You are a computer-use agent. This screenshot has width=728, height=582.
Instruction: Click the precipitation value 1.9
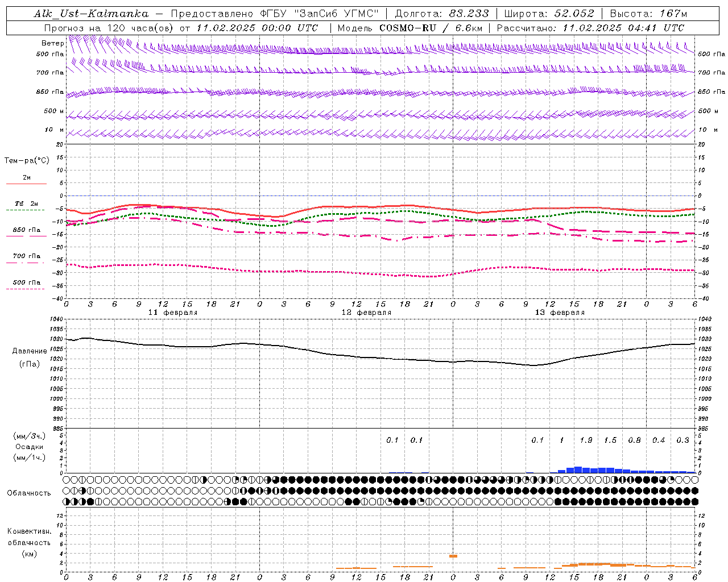pyautogui.click(x=586, y=440)
